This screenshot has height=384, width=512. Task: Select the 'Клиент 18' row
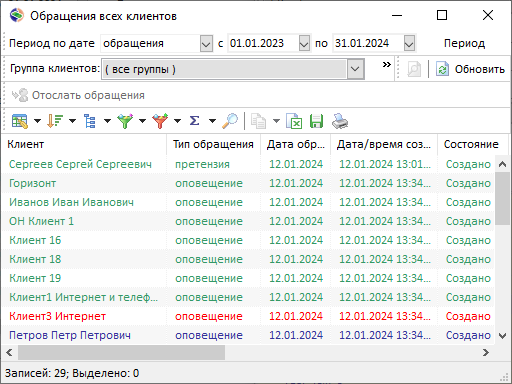point(248,259)
